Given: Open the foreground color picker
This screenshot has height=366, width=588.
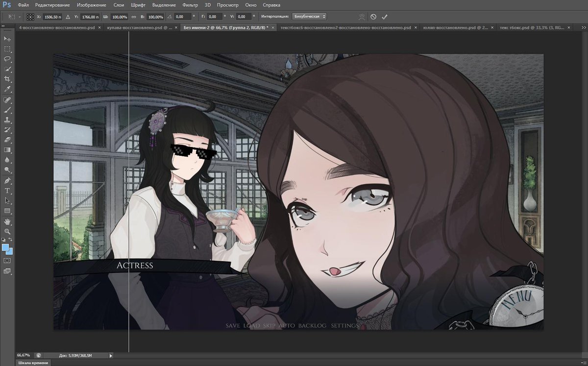Looking at the screenshot, I should click(x=5, y=247).
